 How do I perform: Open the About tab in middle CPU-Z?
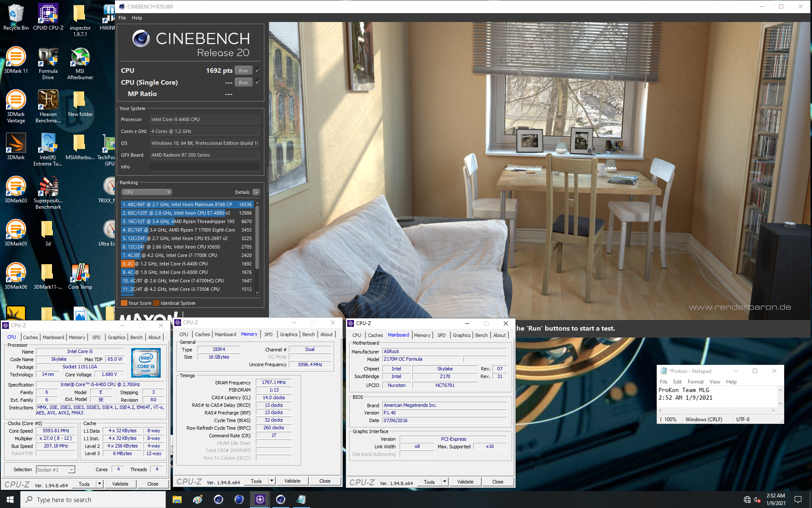tap(326, 334)
